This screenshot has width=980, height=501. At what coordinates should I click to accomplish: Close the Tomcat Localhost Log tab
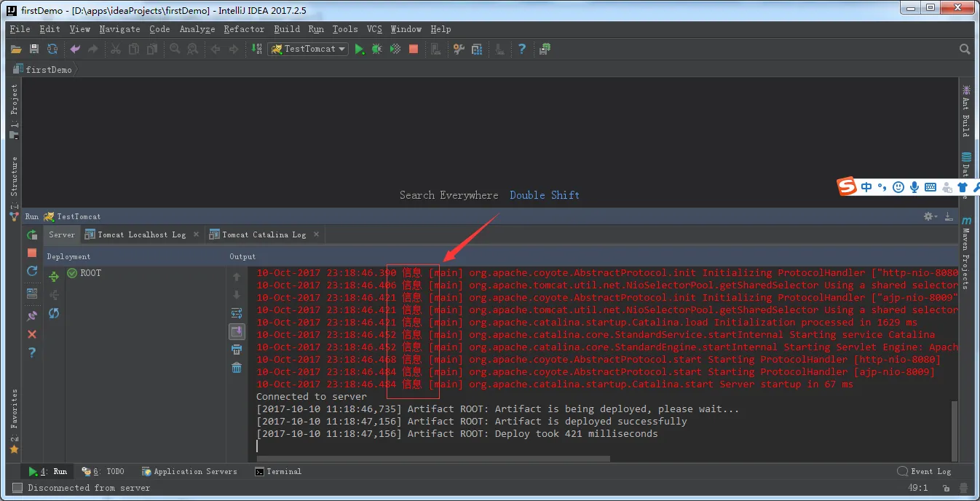(x=196, y=234)
